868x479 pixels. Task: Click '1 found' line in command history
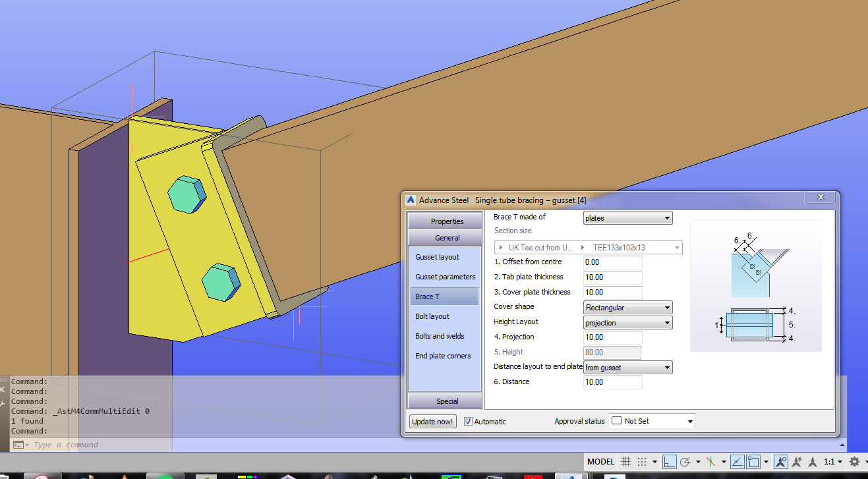click(27, 421)
